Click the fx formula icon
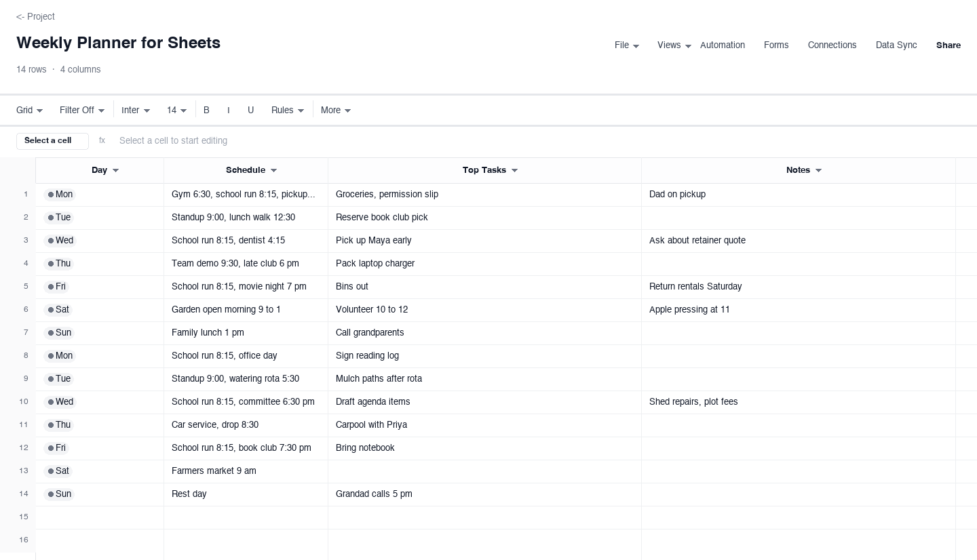Screen dimensions: 977x560 (x=102, y=140)
